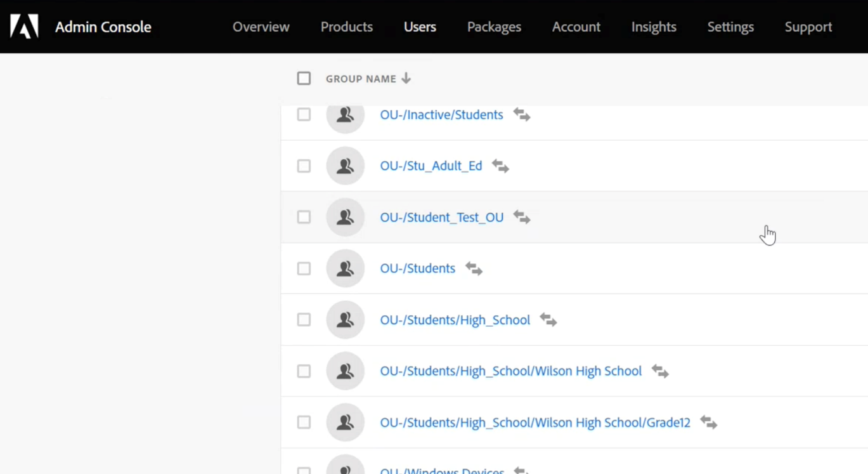868x474 pixels.
Task: Open the OU-/Students/High_School/Wilson High School group link
Action: pos(511,371)
